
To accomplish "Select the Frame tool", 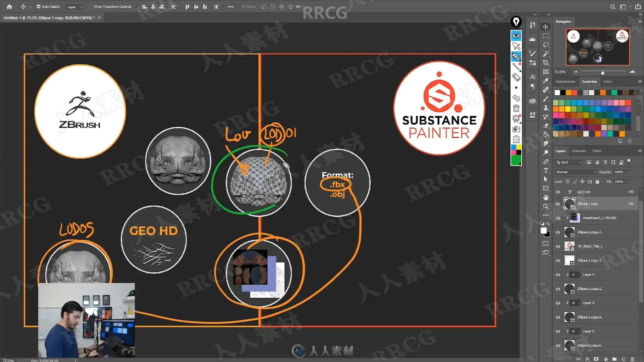I will click(x=546, y=72).
